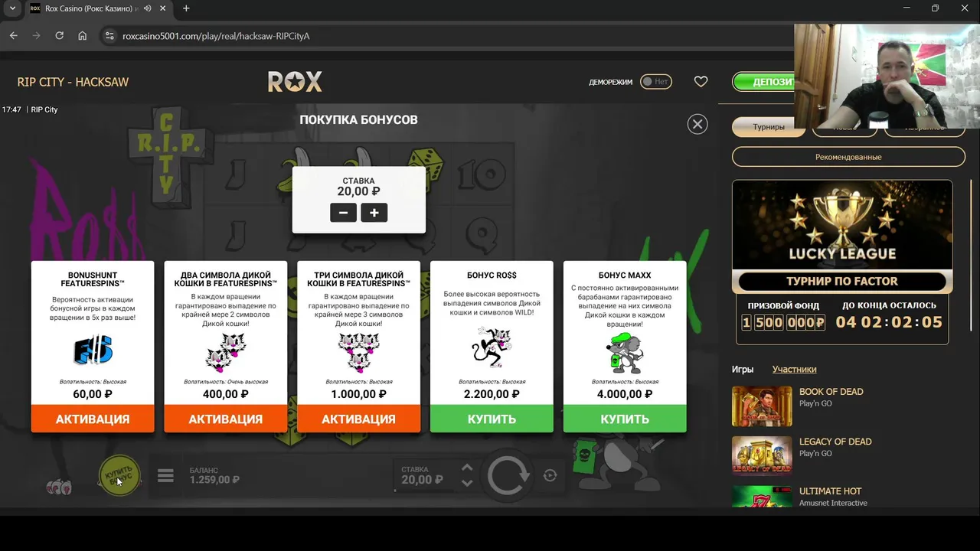Increase the bet with plus button
The height and width of the screenshot is (551, 980).
(374, 213)
